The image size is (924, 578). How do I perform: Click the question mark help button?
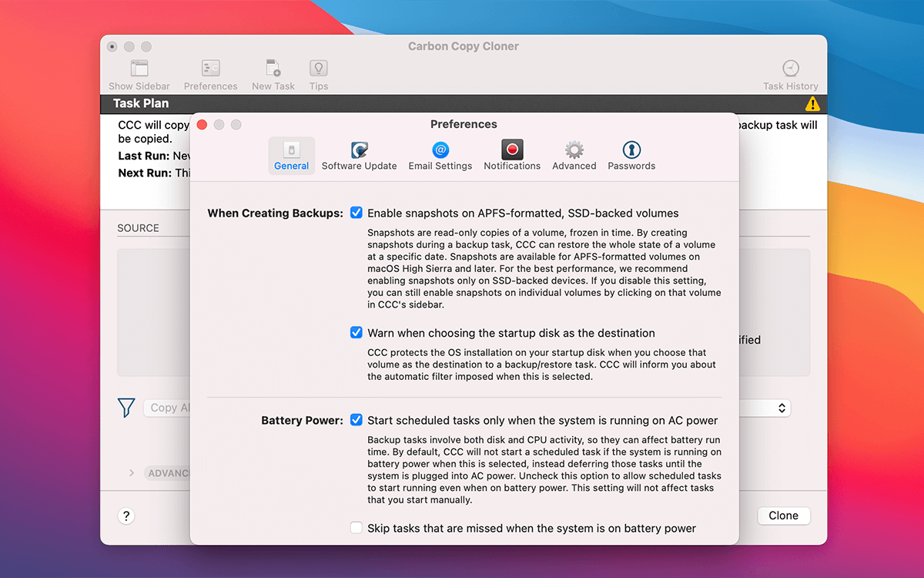(x=127, y=516)
